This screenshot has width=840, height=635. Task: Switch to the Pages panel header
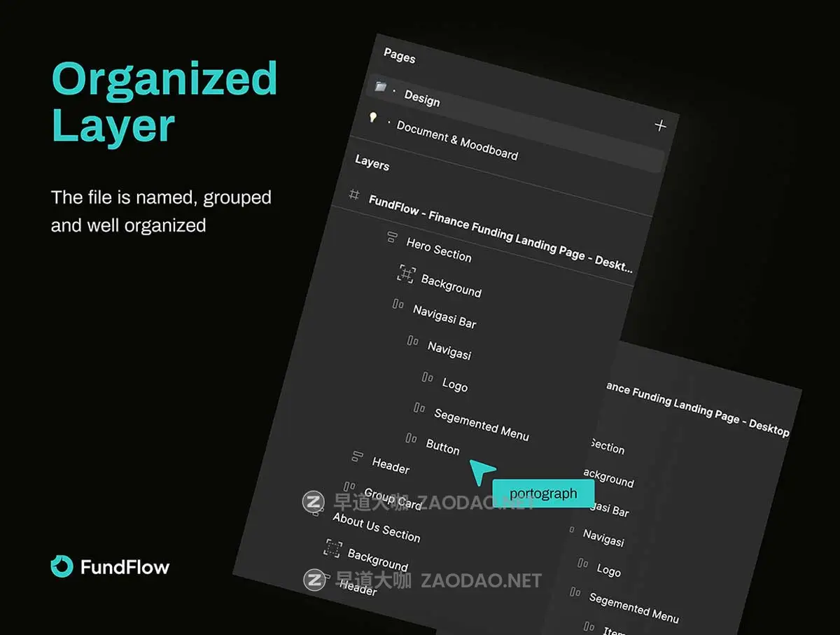pyautogui.click(x=399, y=58)
